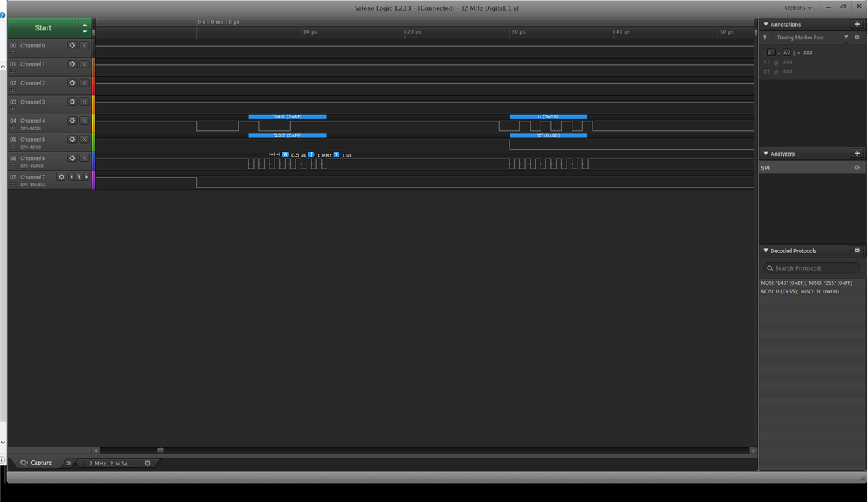
Task: Open Channel 6 settings gear
Action: (72, 158)
